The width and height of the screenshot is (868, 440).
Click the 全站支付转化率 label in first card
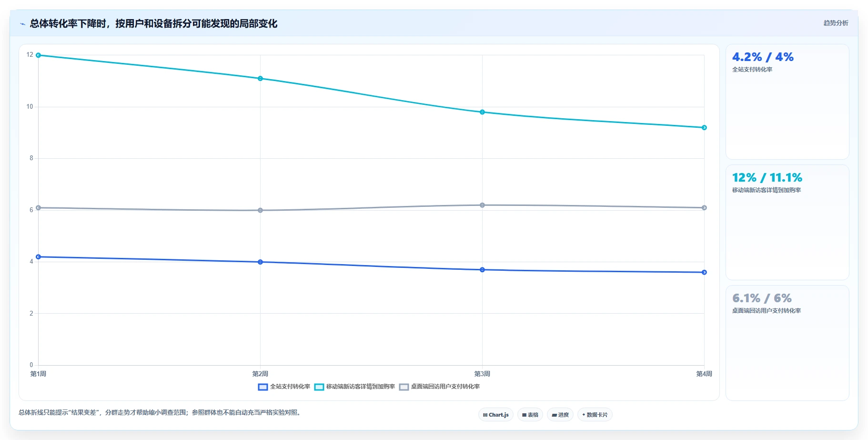click(x=752, y=70)
